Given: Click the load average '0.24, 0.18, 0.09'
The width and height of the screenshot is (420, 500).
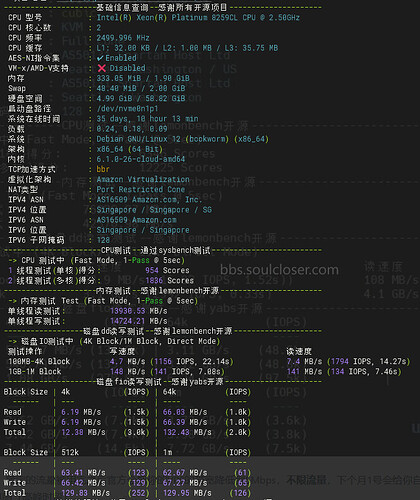Looking at the screenshot, I should pyautogui.click(x=132, y=129).
